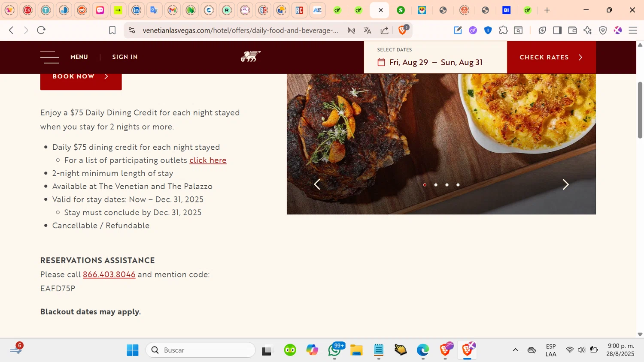Image resolution: width=644 pixels, height=362 pixels.
Task: Open Leo AI sparkle icon
Action: point(588,30)
